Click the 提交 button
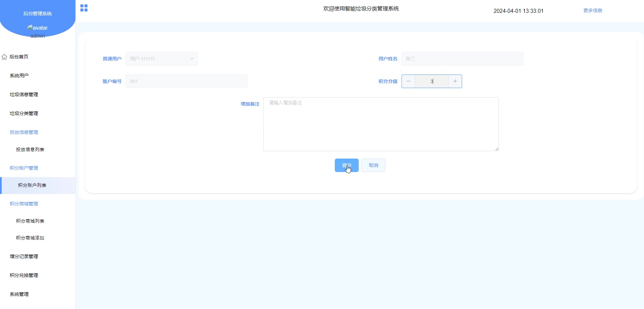The image size is (644, 309). (347, 165)
